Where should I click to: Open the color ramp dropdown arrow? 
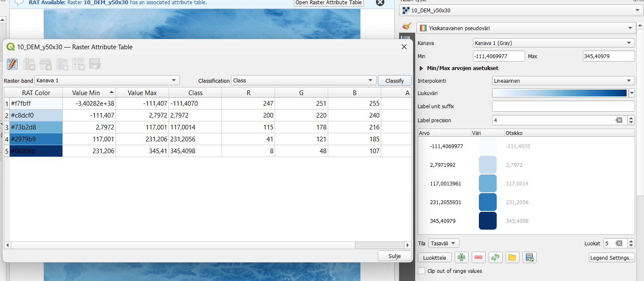coord(632,93)
